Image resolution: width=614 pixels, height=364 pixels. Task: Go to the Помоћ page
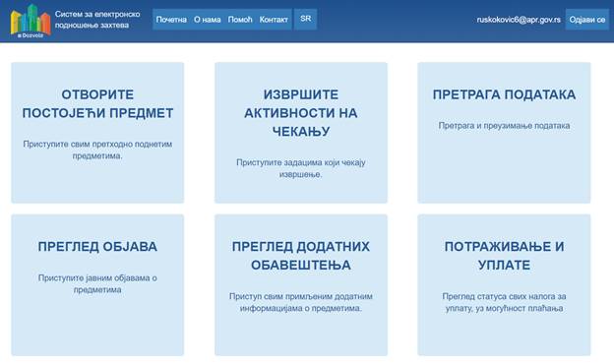240,19
